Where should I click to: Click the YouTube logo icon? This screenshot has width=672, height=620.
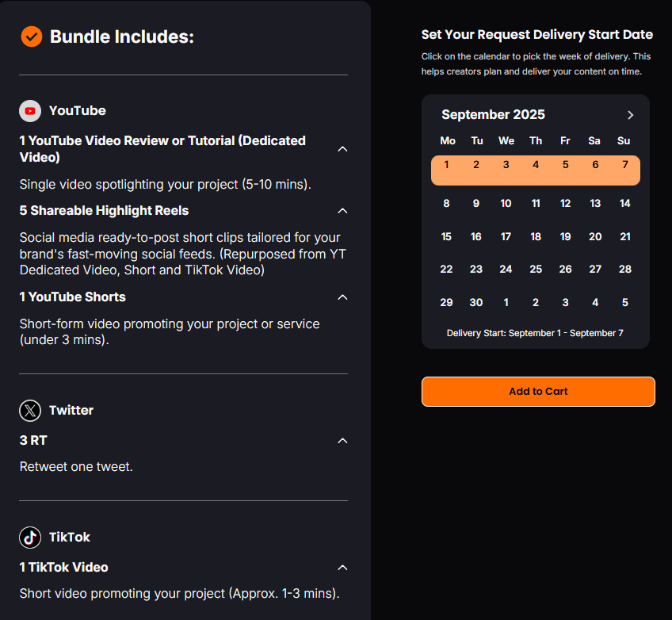click(x=30, y=111)
